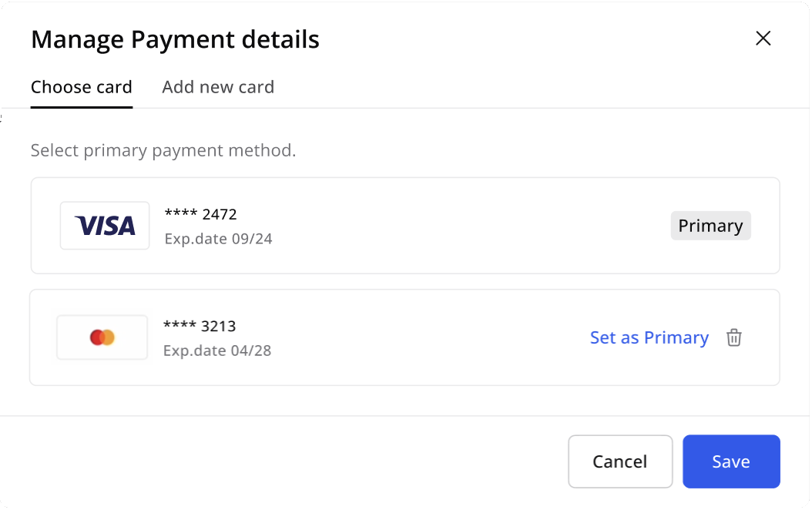Click the Visa logo thumbnail
Screen dimensions: 812x510
tap(105, 226)
